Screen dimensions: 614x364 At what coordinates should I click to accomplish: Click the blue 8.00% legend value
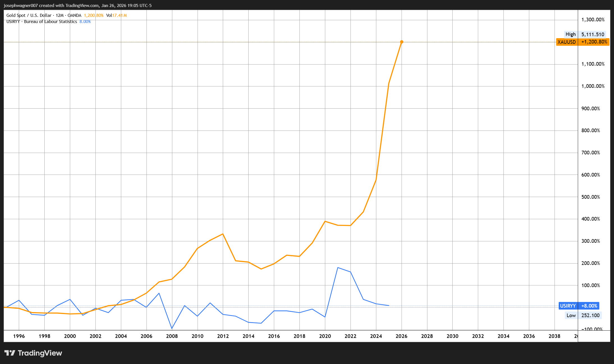pyautogui.click(x=85, y=22)
